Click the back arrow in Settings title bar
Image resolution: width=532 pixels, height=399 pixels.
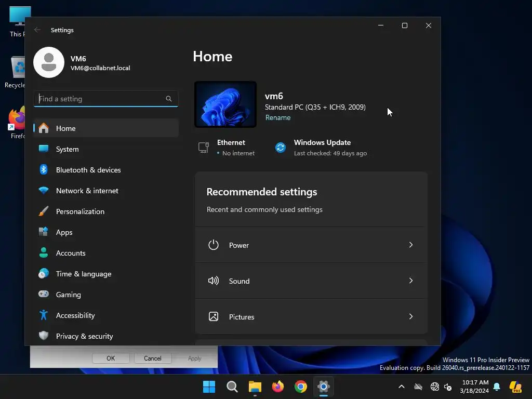click(37, 30)
